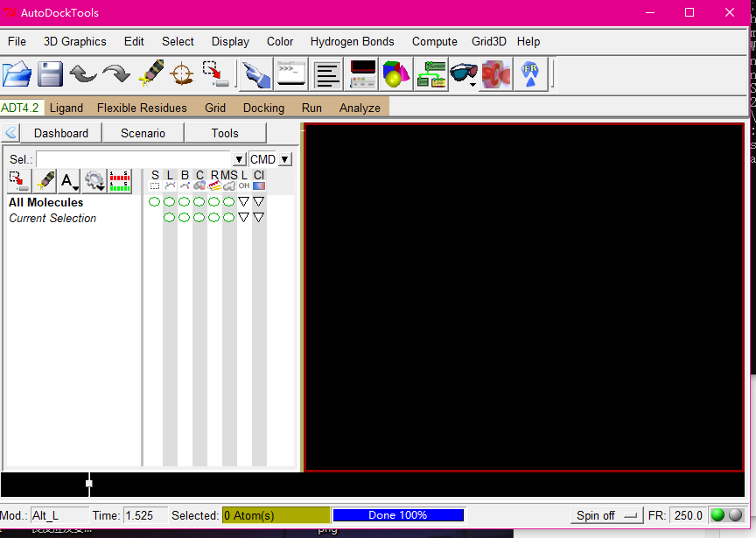Toggle ribbon display for Current Selection
Image resolution: width=756 pixels, height=538 pixels.
[214, 218]
